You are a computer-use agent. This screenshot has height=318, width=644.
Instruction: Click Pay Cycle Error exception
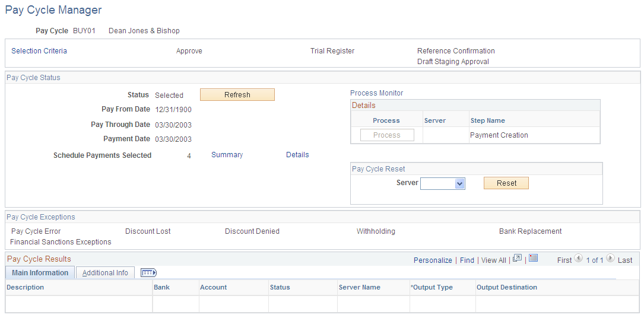[x=36, y=231]
